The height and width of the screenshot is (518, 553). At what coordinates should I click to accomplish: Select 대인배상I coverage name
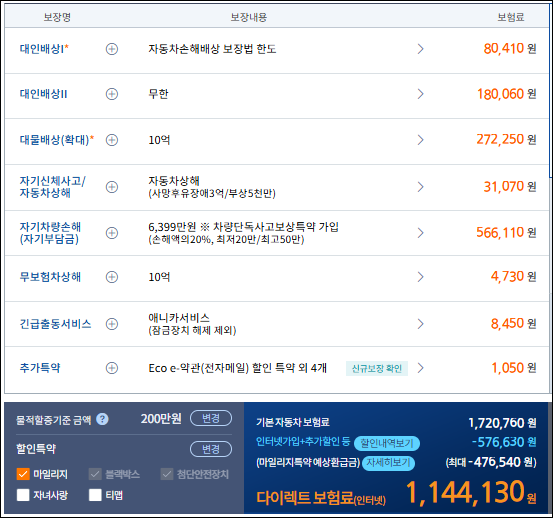44,49
